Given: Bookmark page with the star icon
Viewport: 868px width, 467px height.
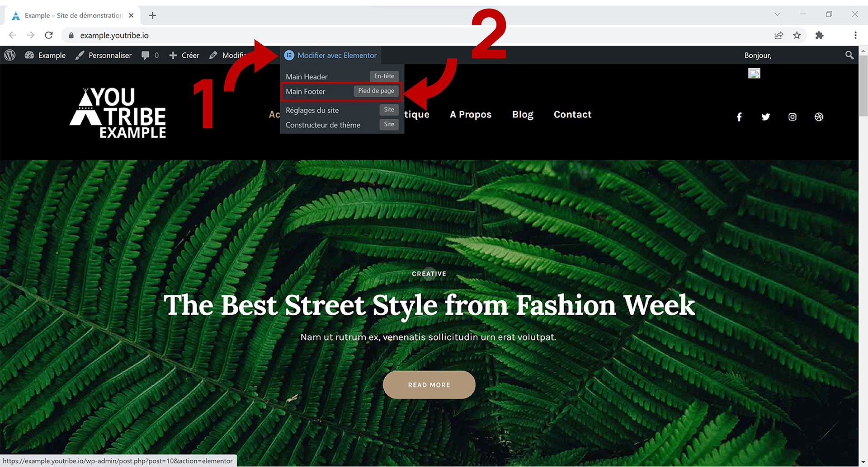Looking at the screenshot, I should 797,35.
